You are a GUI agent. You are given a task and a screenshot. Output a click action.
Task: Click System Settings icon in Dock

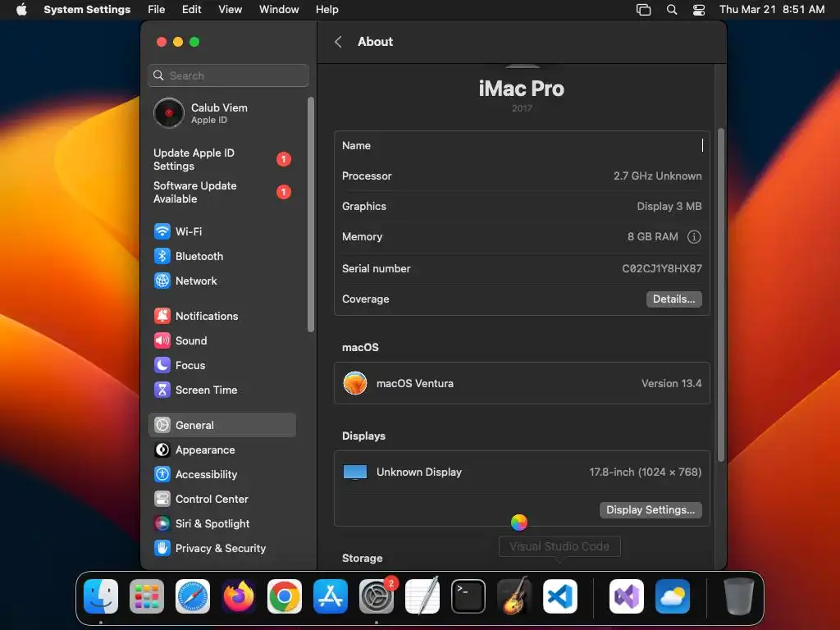coord(377,596)
